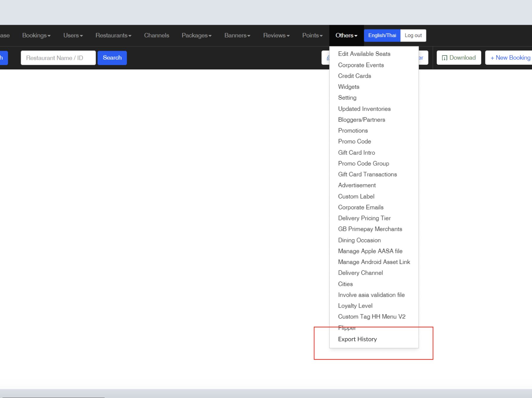
Task: Open the Packages dropdown menu
Action: (x=196, y=35)
